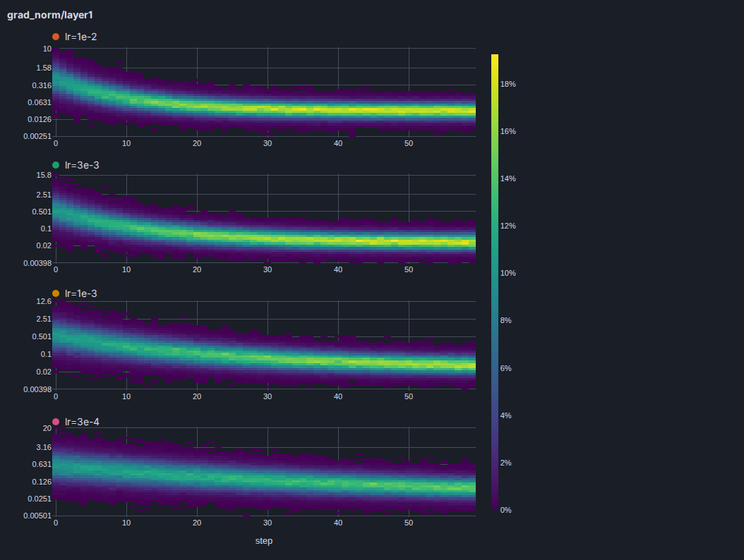This screenshot has height=560, width=744.
Task: Click the 4% colorbar tick label
Action: (x=506, y=415)
